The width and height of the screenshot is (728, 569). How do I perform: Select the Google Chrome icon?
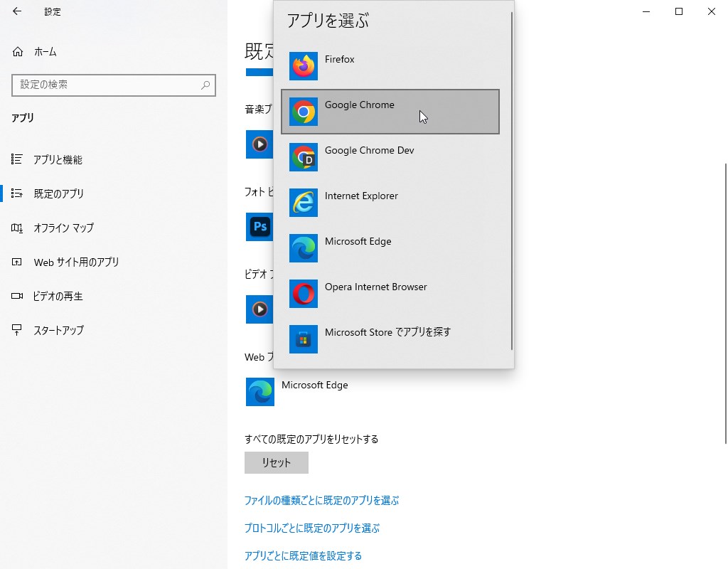click(x=303, y=112)
